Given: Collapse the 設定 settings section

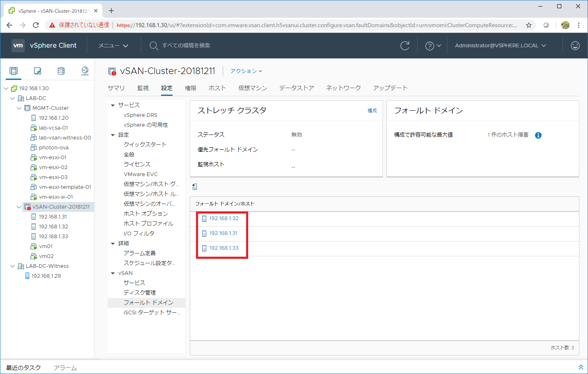Looking at the screenshot, I should (113, 135).
